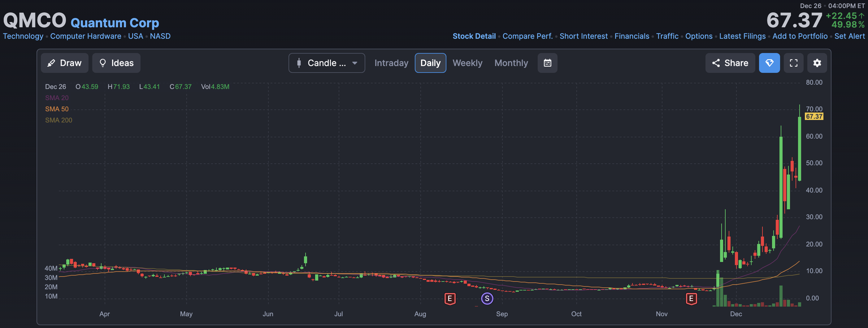
Task: Switch to the Intraday timeframe tab
Action: [391, 63]
